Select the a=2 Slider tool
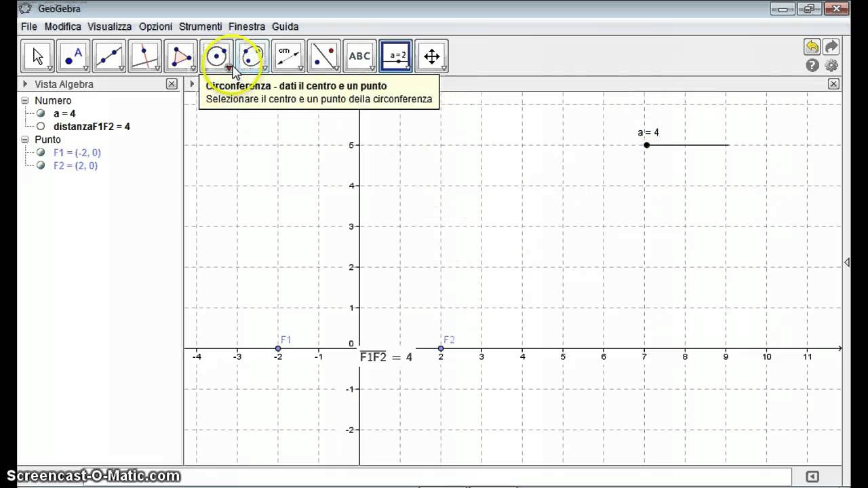 point(395,56)
